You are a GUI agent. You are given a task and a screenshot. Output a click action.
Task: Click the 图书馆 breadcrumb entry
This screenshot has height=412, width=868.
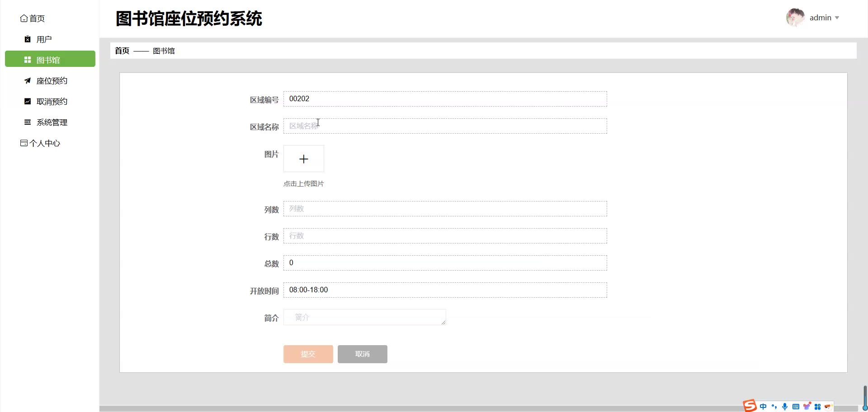click(164, 51)
